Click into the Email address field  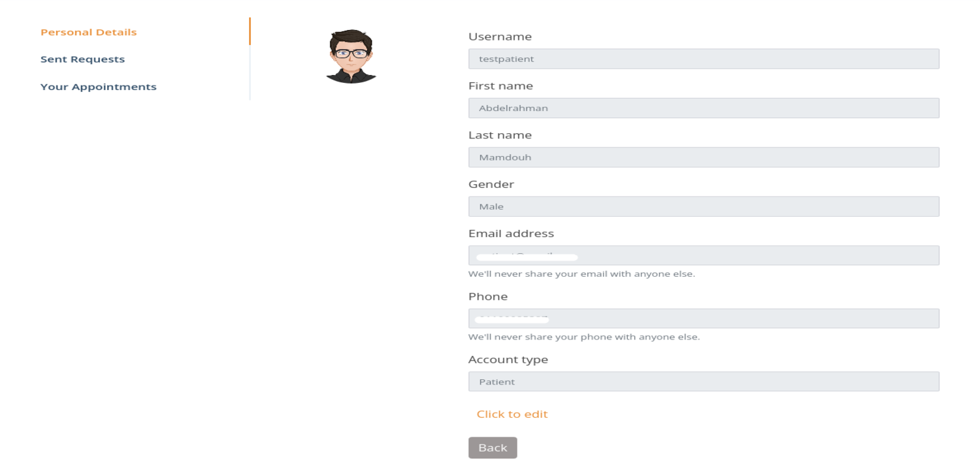tap(704, 255)
